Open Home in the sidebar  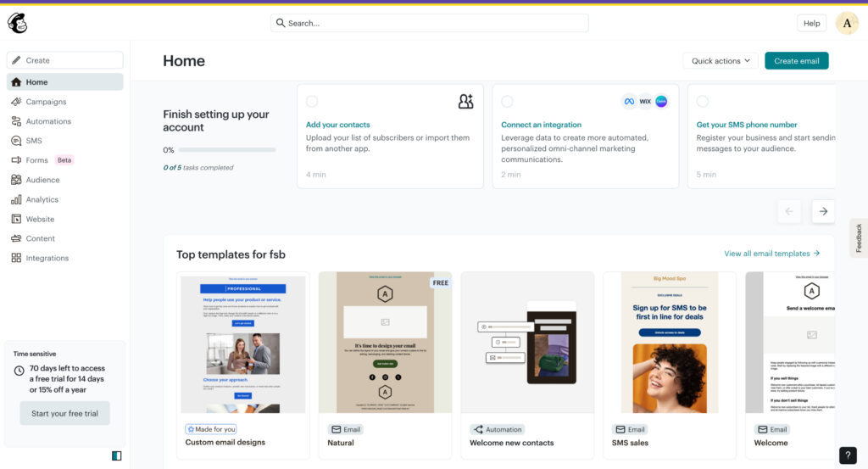(x=64, y=82)
